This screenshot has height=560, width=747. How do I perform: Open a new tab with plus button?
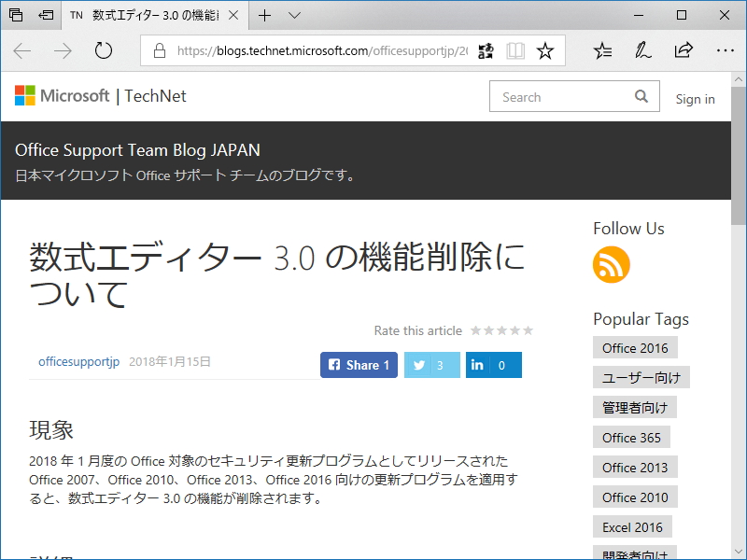(264, 15)
